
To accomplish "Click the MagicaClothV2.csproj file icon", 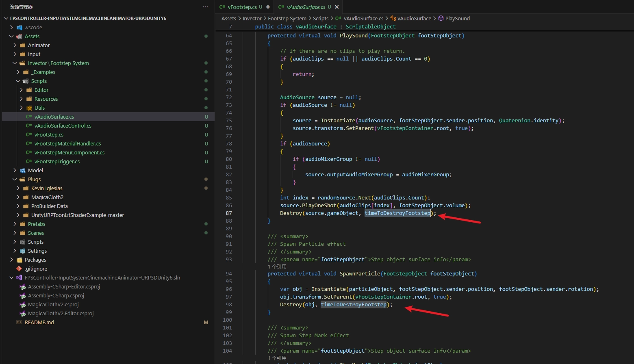I will coord(22,304).
